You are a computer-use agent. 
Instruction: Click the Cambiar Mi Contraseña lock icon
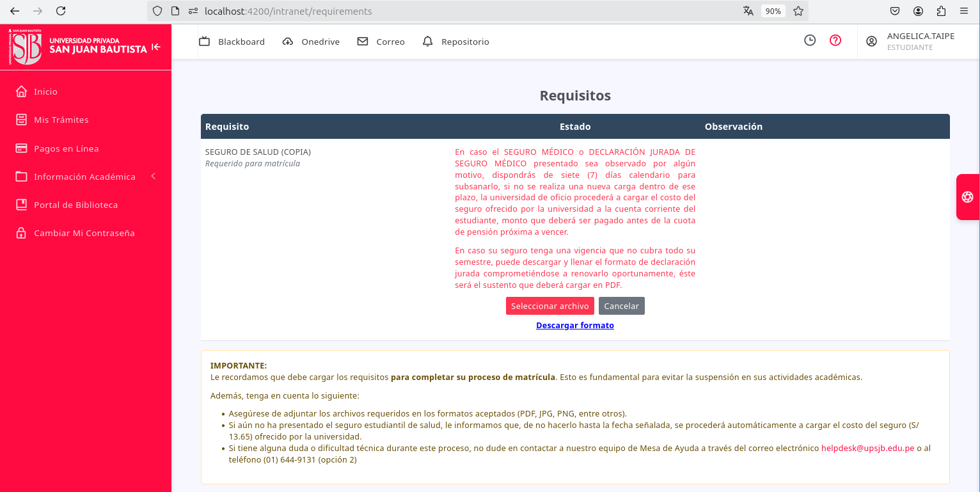pos(21,233)
